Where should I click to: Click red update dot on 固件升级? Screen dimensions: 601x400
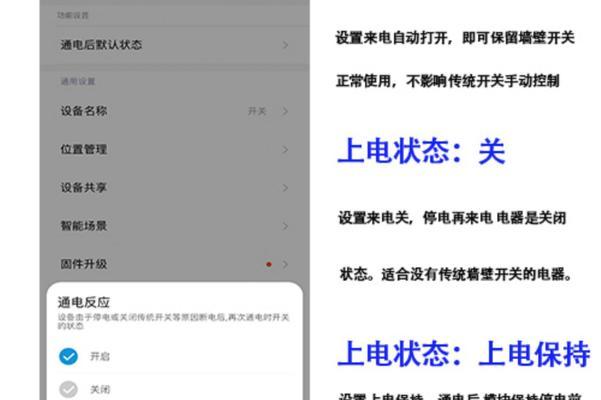click(x=269, y=264)
